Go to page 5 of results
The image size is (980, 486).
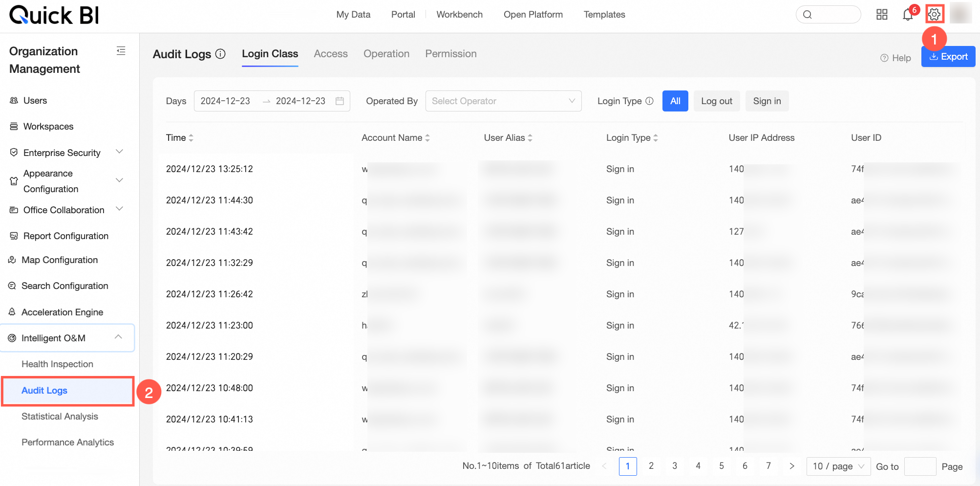pos(722,466)
